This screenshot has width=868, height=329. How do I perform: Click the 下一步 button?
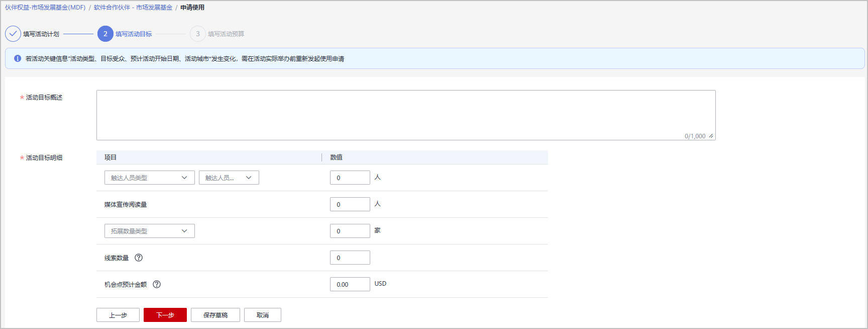tap(165, 315)
